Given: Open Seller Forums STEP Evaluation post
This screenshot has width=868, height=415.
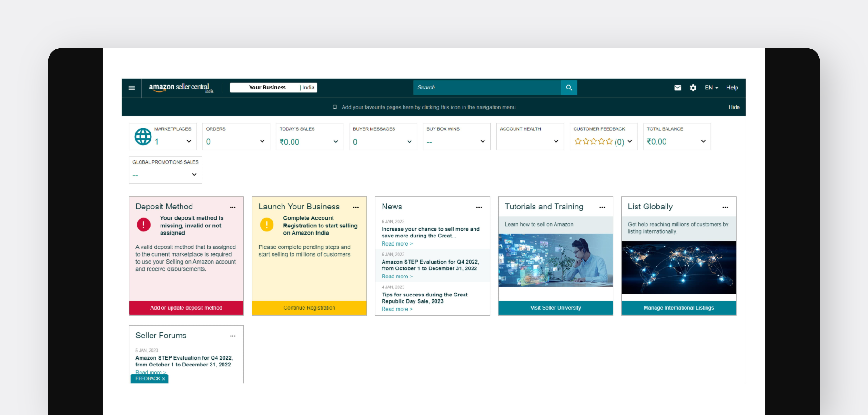Looking at the screenshot, I should tap(184, 361).
